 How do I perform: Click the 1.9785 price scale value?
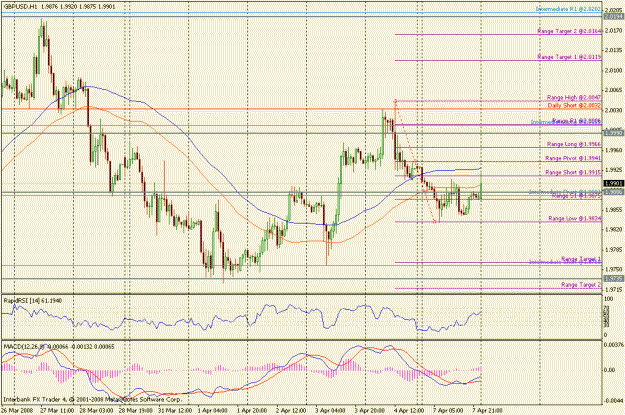(613, 250)
